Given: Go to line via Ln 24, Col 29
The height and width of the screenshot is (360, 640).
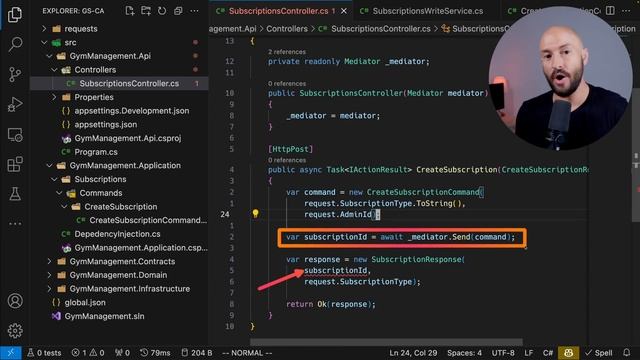Looking at the screenshot, I should [413, 353].
